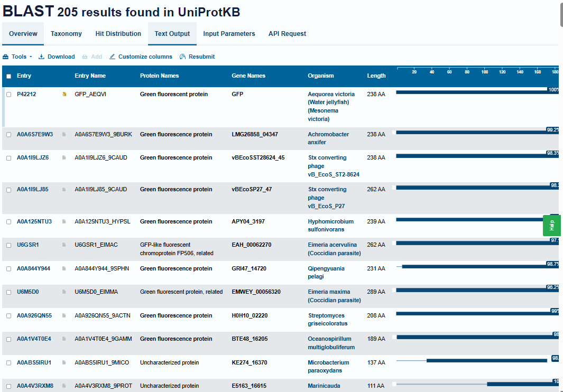Check the box for entry A0ABS5IRU1
Screen dimensions: 563x392
tap(8, 363)
